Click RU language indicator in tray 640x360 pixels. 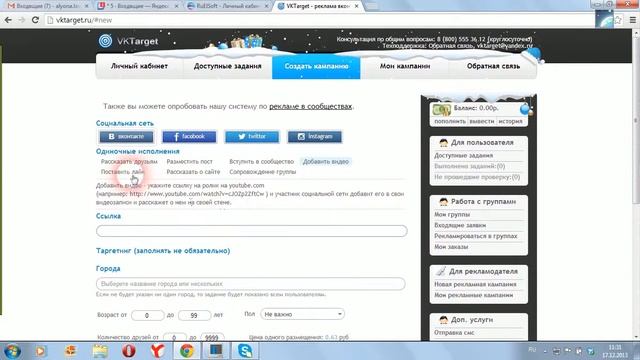[x=532, y=349]
